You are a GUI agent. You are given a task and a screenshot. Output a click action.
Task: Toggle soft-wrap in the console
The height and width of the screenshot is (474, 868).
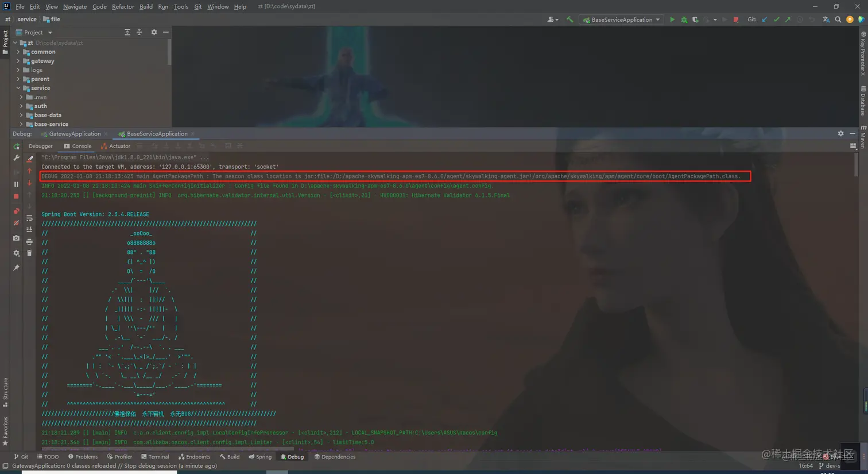pyautogui.click(x=29, y=218)
